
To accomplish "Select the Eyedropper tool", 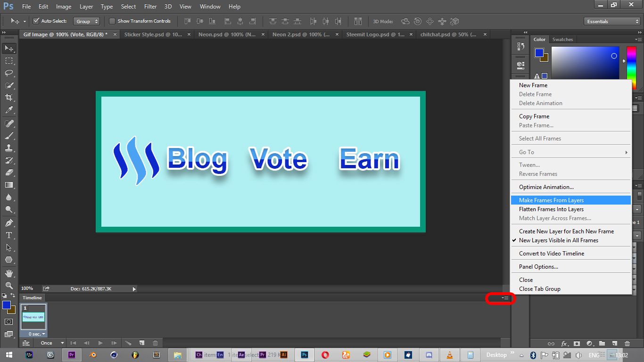I will click(9, 110).
